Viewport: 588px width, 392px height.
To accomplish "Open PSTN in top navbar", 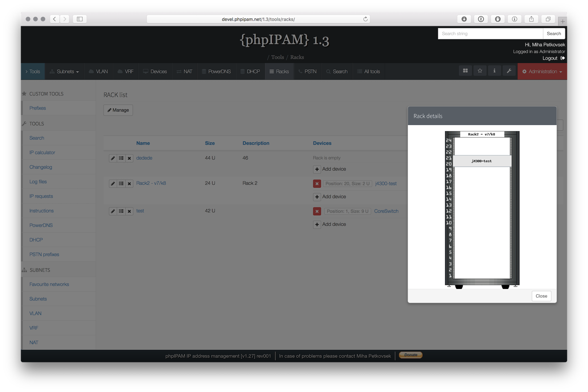I will [x=307, y=72].
